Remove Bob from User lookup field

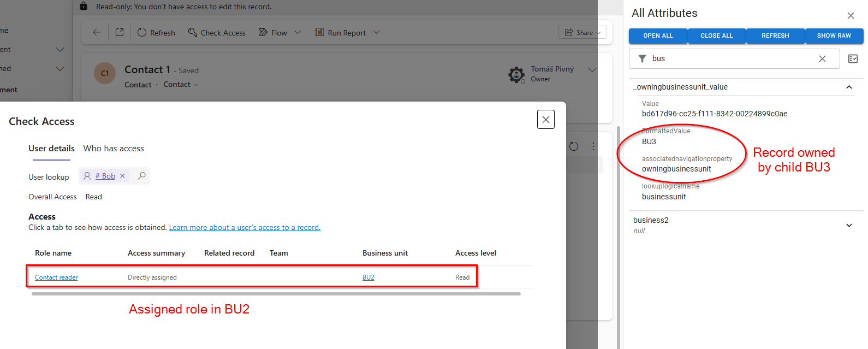[123, 176]
